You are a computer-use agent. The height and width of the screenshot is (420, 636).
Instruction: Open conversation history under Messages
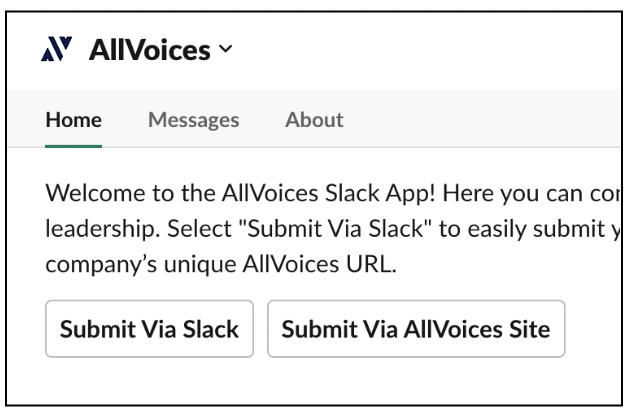tap(193, 120)
